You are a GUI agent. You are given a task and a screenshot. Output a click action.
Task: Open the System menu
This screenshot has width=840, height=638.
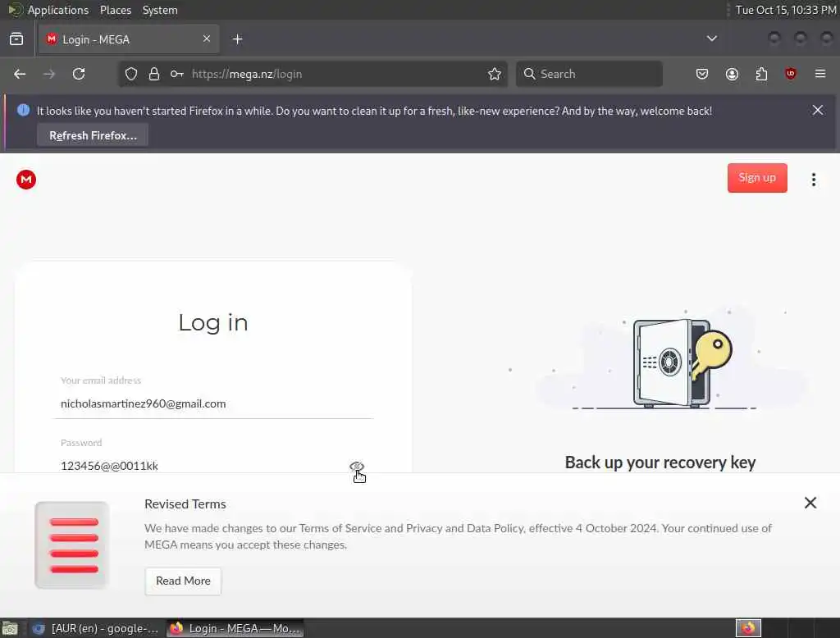160,10
